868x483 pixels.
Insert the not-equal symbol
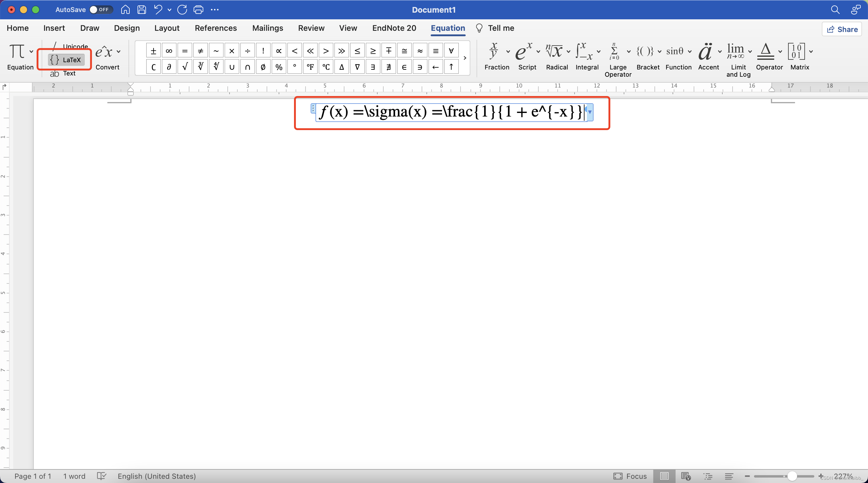coord(201,51)
